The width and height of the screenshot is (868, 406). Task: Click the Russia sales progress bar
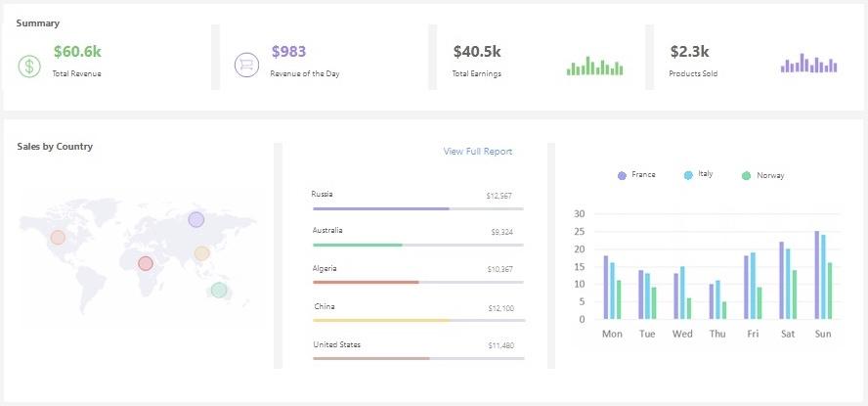[x=417, y=208]
